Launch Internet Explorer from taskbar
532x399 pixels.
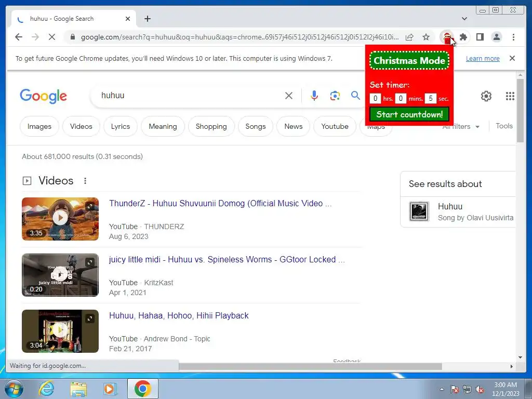46,389
